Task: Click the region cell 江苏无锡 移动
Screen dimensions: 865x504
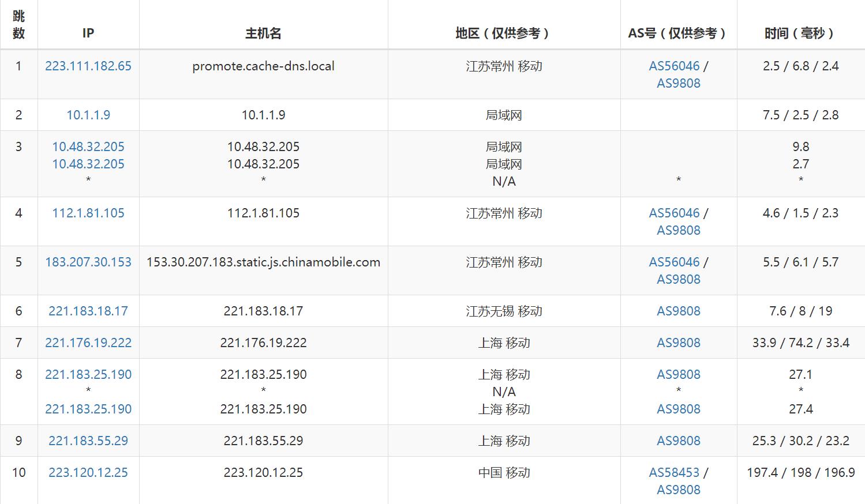Action: [504, 311]
